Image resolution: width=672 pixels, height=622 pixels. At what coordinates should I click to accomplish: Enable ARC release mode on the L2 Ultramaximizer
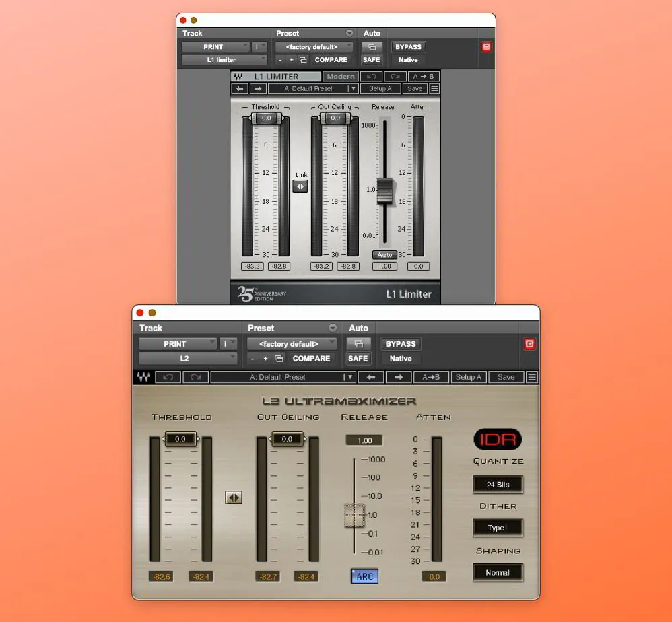click(x=364, y=576)
